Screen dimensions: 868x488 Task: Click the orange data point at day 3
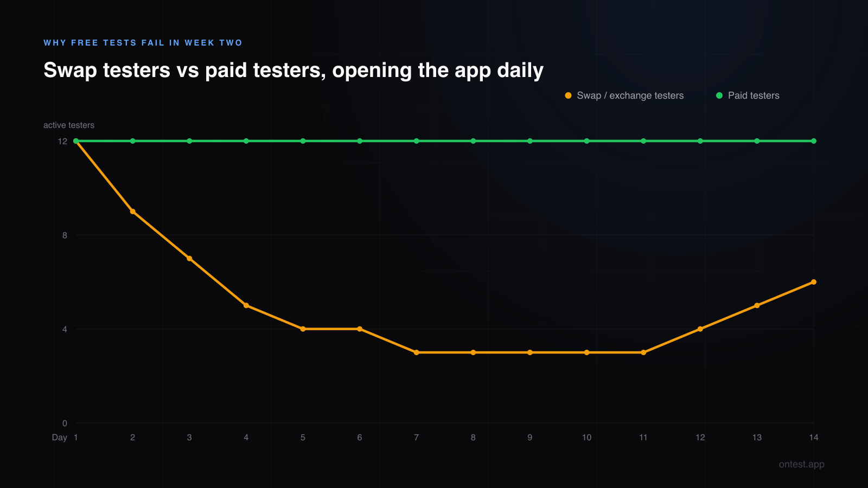click(189, 259)
